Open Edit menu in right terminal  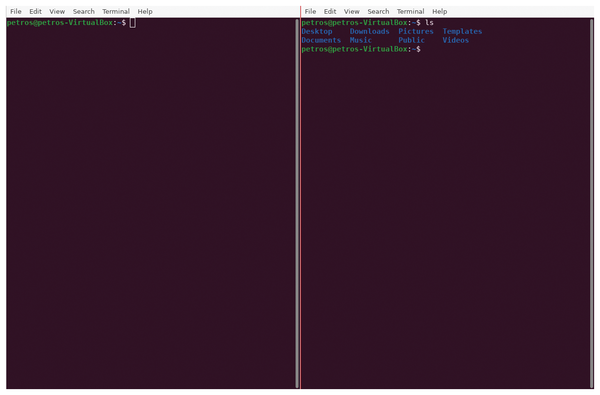point(330,11)
